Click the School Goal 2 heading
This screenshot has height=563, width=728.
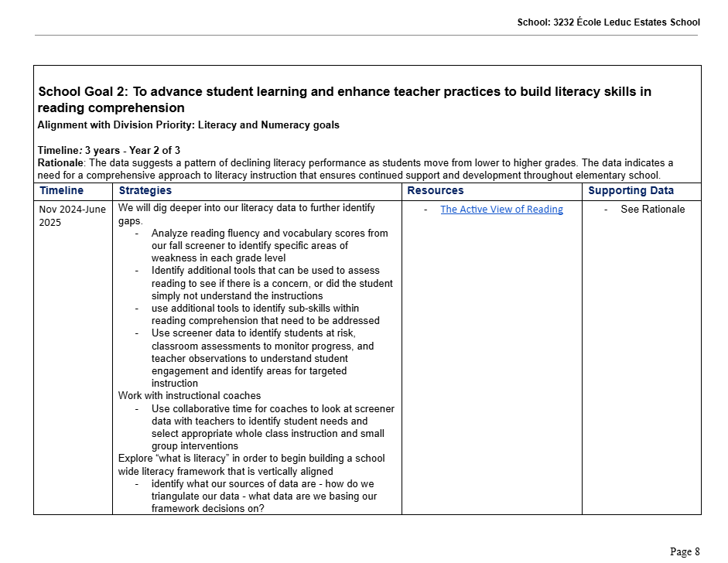[x=344, y=100]
